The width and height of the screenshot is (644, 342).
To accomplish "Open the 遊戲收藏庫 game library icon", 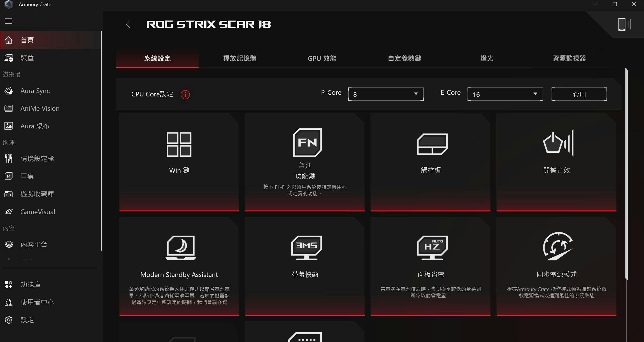I will point(9,194).
